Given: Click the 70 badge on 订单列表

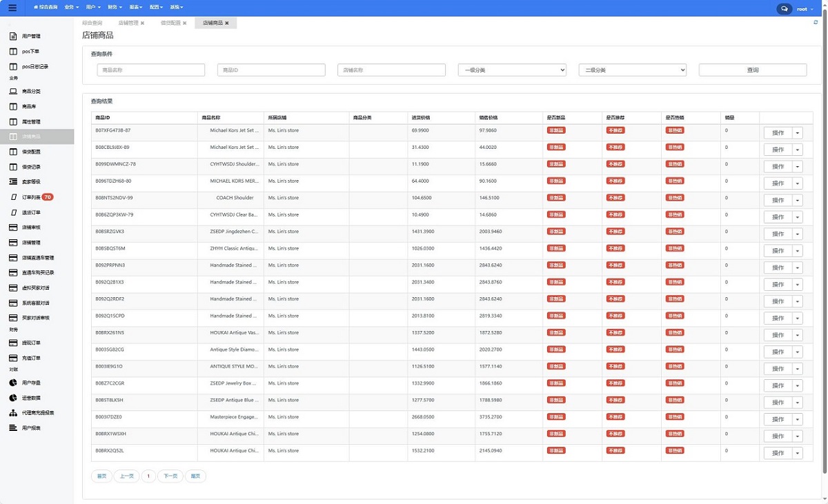Looking at the screenshot, I should pyautogui.click(x=48, y=197).
